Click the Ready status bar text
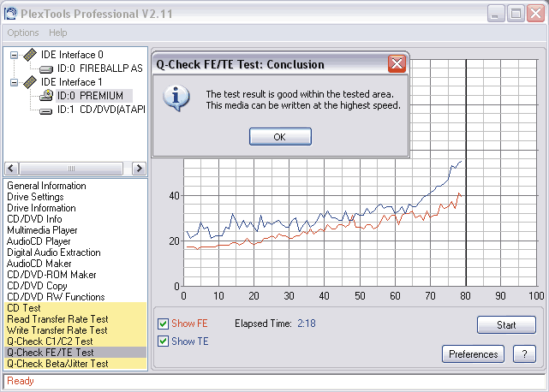 (x=21, y=381)
